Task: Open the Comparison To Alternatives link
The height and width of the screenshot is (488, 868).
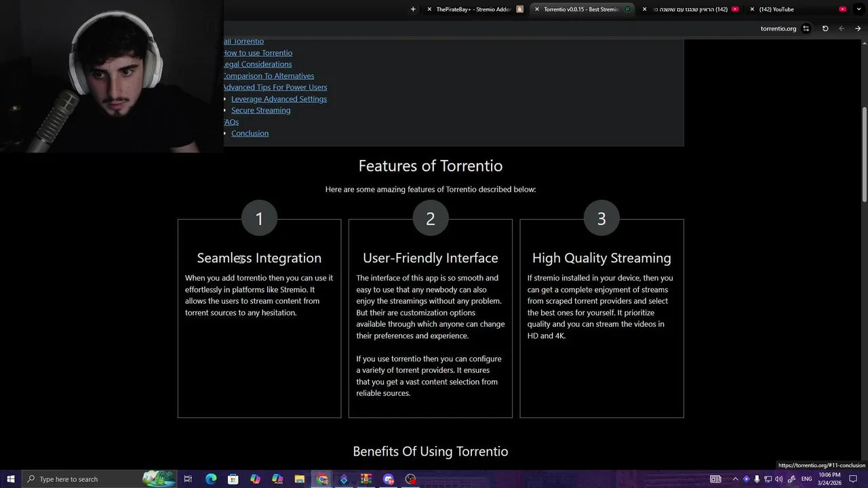Action: [x=269, y=76]
